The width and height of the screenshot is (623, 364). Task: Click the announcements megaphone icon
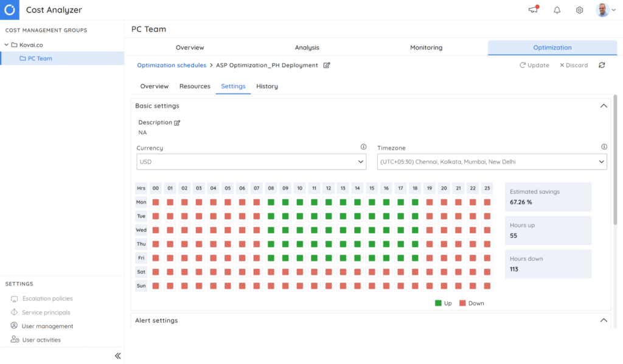(533, 10)
